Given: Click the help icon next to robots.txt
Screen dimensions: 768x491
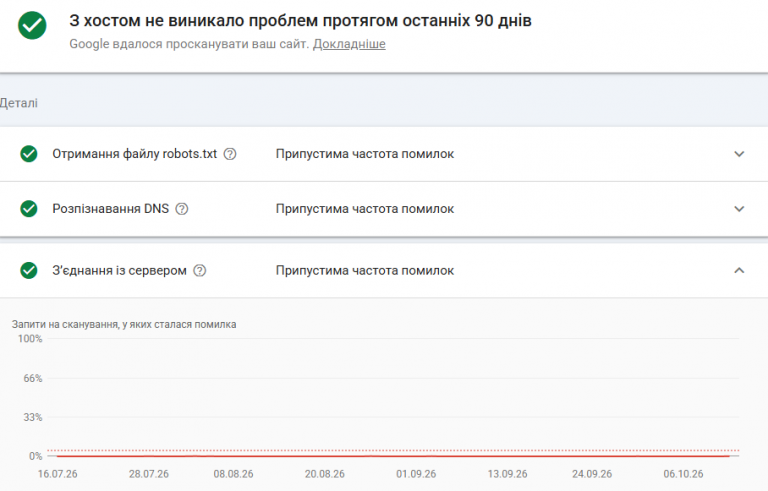Looking at the screenshot, I should coord(230,154).
